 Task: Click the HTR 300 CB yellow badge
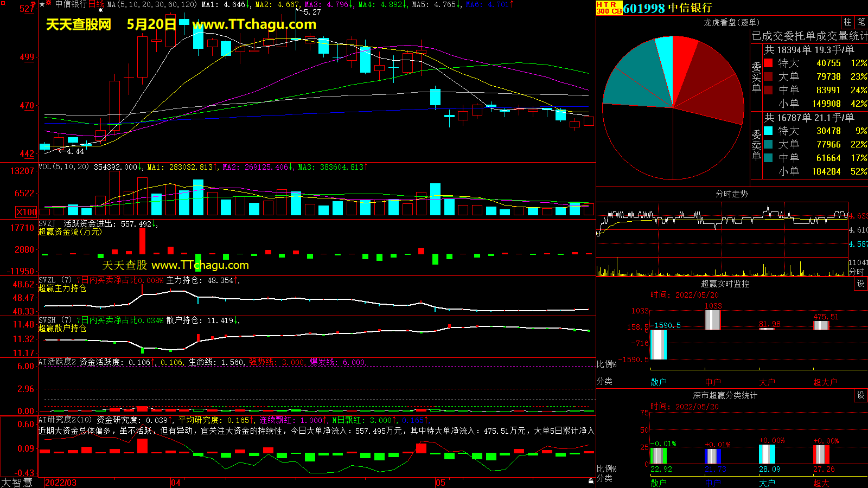click(609, 8)
